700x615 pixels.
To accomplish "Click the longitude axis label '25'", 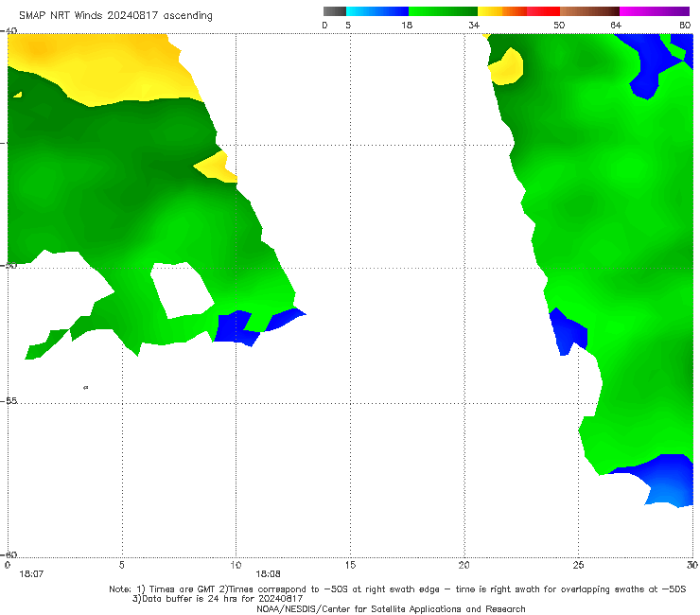I will (x=578, y=565).
